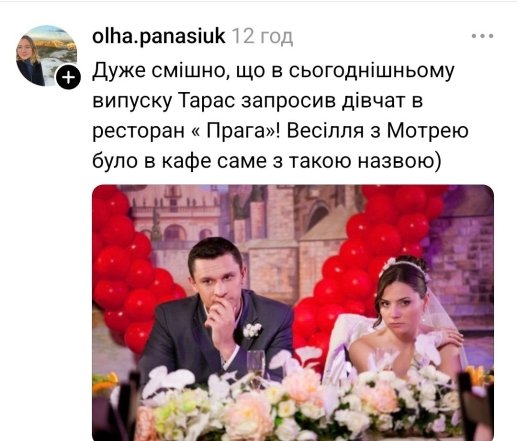Tap the champagne glass in the photo
Viewport: 517px width, 441px height.
[x=256, y=365]
